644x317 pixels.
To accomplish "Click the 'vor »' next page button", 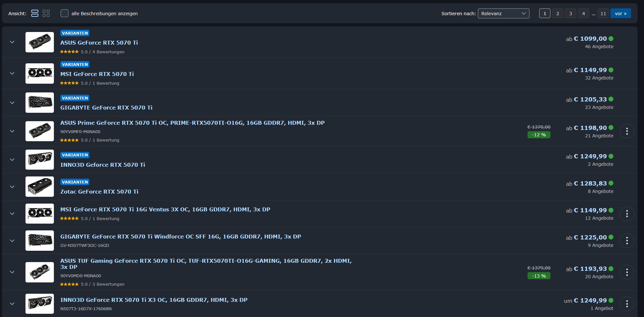I will (620, 14).
